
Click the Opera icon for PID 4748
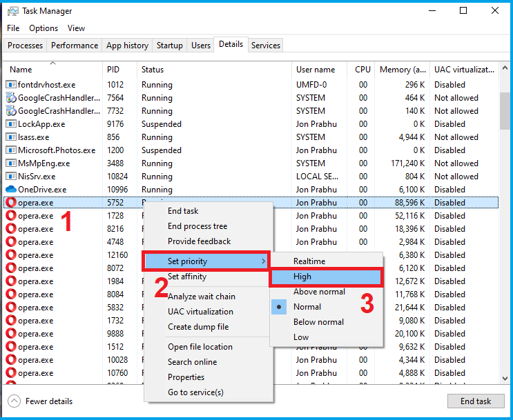11,241
